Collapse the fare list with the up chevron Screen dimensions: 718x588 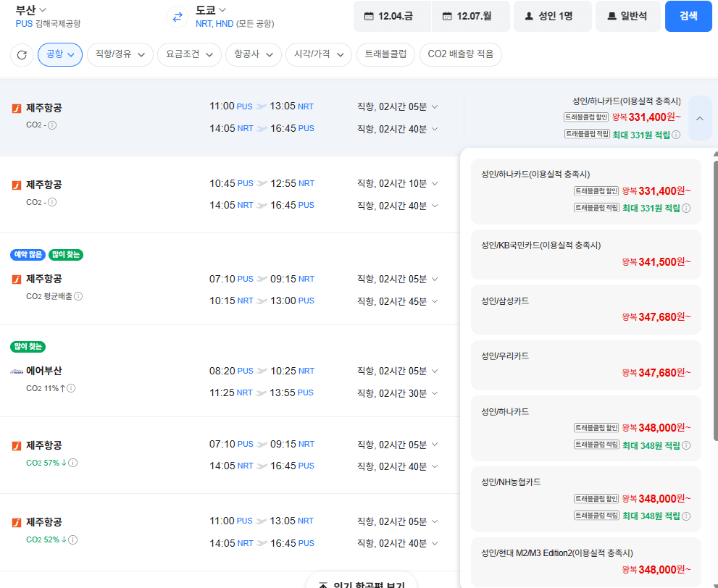coord(700,119)
